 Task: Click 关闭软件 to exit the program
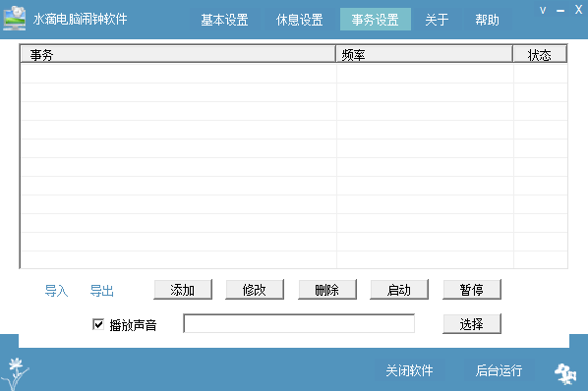(x=409, y=370)
